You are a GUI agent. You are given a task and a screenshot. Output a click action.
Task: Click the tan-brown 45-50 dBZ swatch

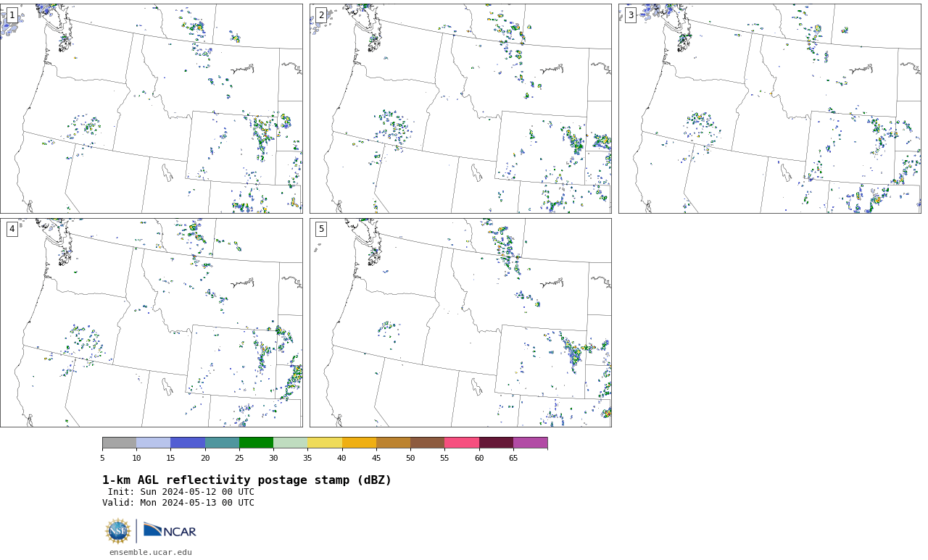coord(393,443)
